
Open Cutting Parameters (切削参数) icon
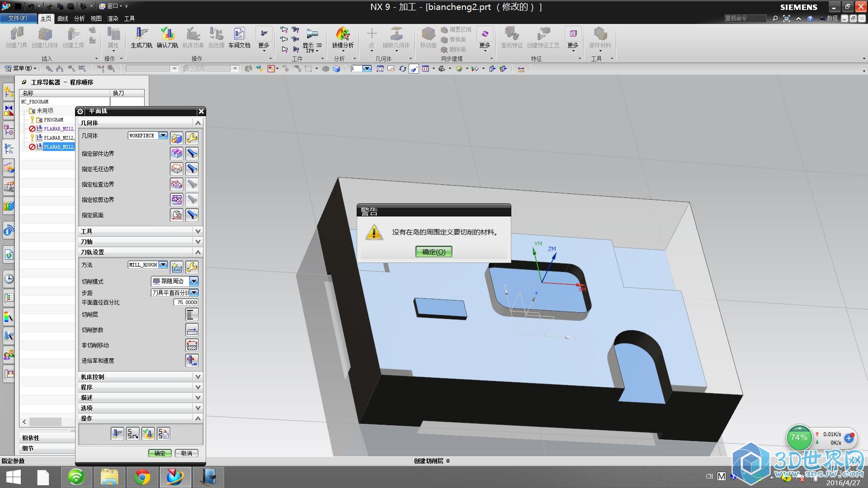tap(192, 330)
